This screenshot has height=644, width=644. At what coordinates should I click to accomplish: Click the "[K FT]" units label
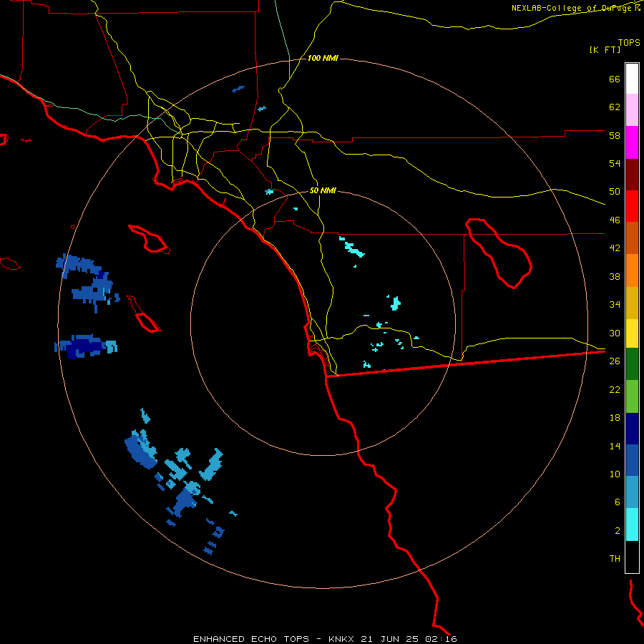tap(605, 49)
